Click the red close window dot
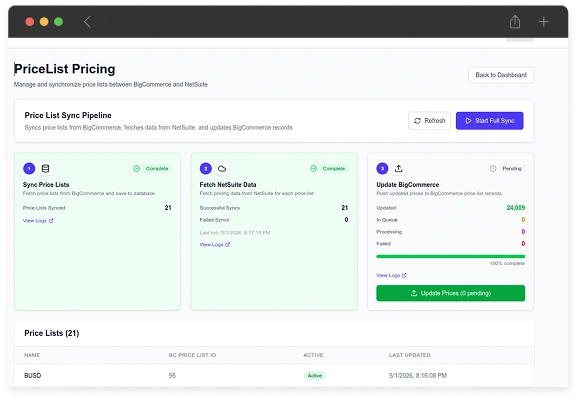The height and width of the screenshot is (400, 579). click(30, 22)
